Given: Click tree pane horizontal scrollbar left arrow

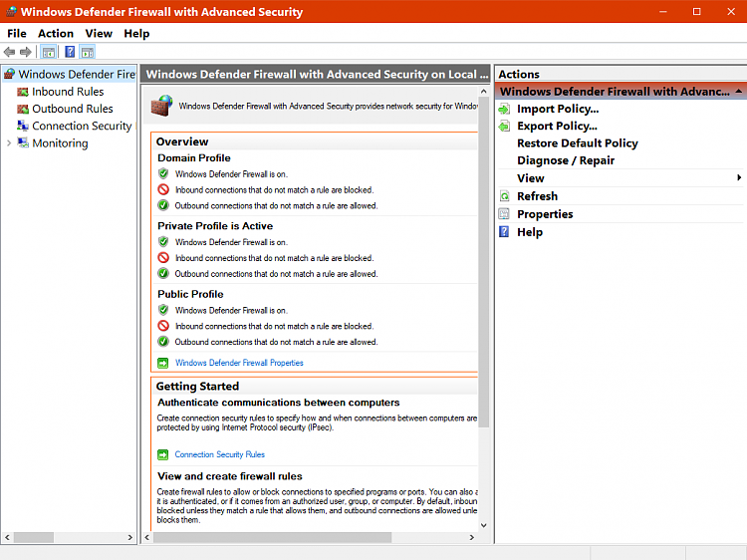Looking at the screenshot, I should 7,537.
